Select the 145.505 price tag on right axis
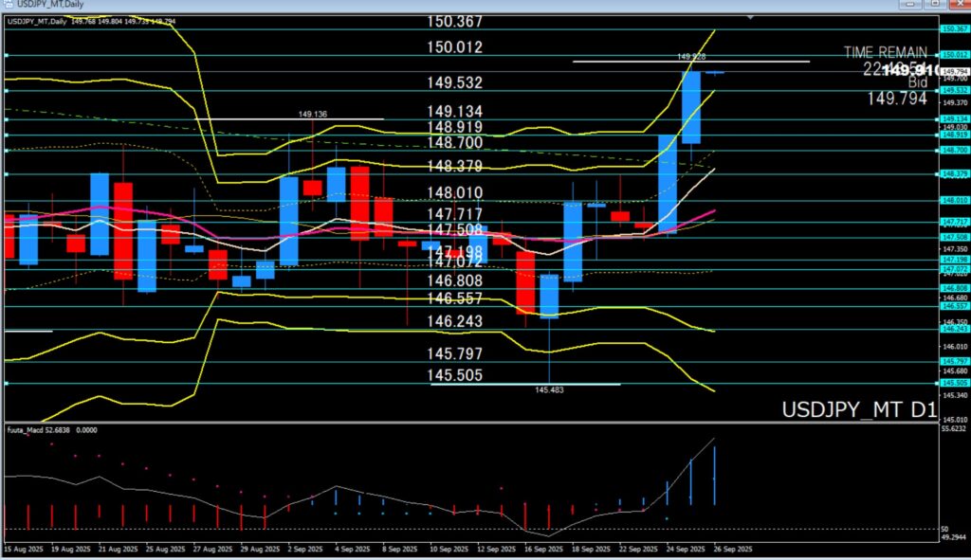971x560 pixels. tap(953, 384)
